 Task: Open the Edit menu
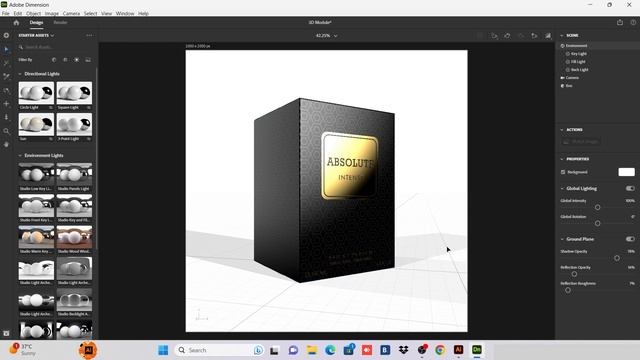click(18, 13)
